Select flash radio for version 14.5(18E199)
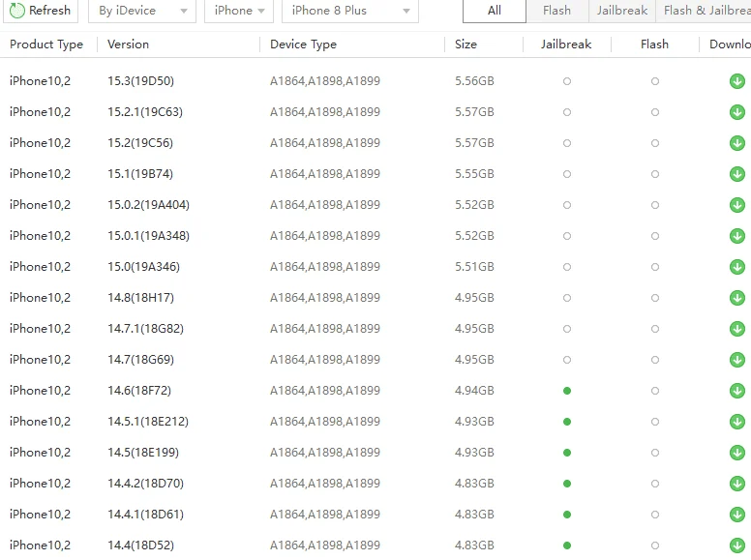This screenshot has height=560, width=751. point(655,453)
